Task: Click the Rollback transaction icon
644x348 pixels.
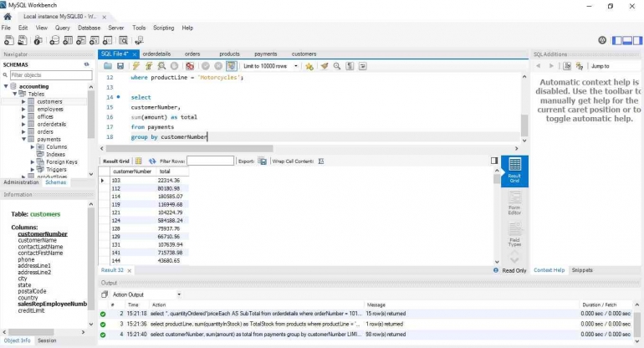Action: [x=218, y=66]
